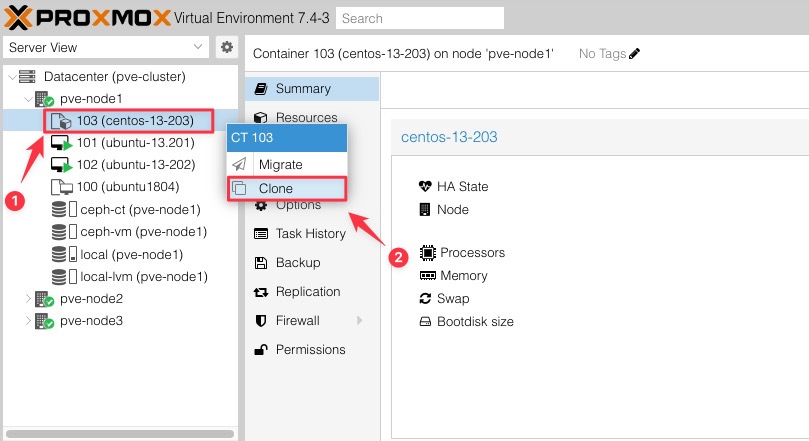Click the storage icon for ceph-vm
Image resolution: width=809 pixels, height=441 pixels.
64,232
